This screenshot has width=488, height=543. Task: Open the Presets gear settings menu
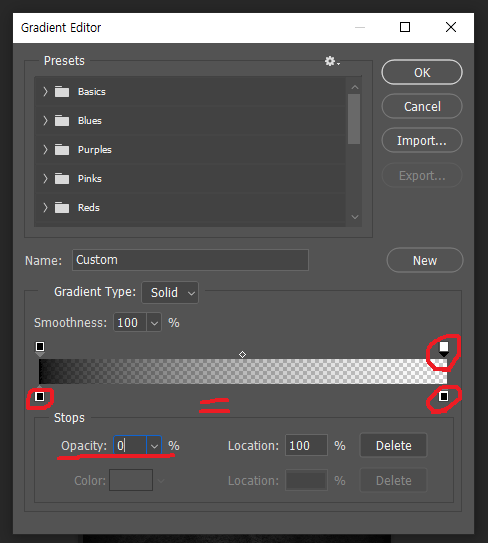pos(332,61)
